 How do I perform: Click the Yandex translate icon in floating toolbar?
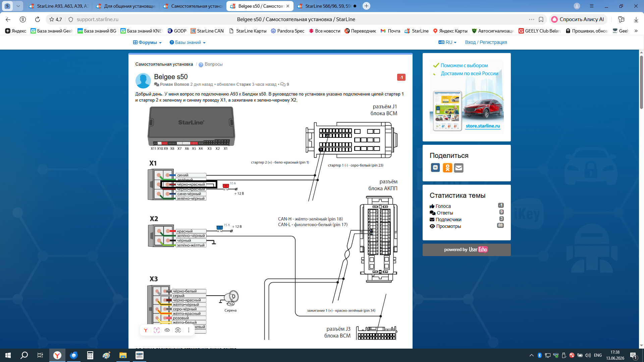[x=146, y=330]
